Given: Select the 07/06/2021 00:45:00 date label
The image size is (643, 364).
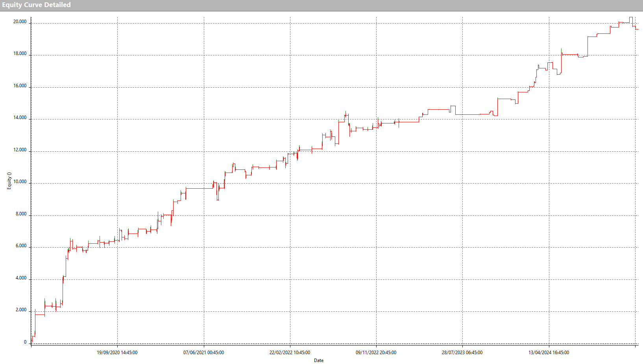Looking at the screenshot, I should [x=203, y=353].
